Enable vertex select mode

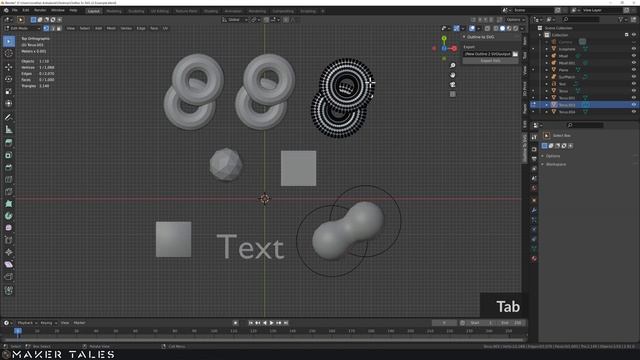[x=46, y=28]
